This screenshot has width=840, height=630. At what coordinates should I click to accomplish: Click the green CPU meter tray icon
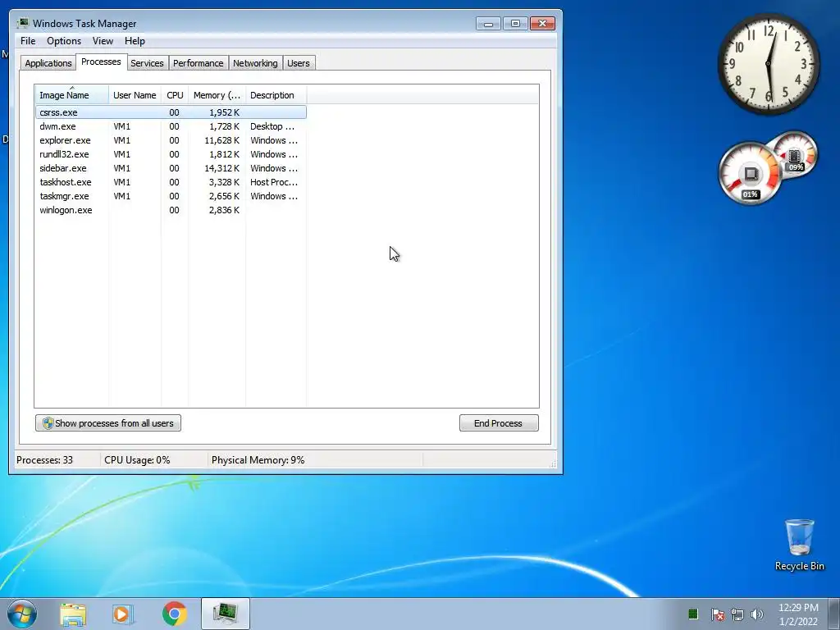pyautogui.click(x=692, y=614)
